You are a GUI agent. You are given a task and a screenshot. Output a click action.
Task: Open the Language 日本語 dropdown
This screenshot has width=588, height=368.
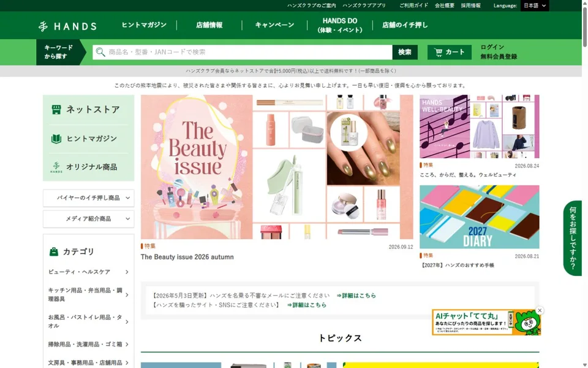coord(535,6)
